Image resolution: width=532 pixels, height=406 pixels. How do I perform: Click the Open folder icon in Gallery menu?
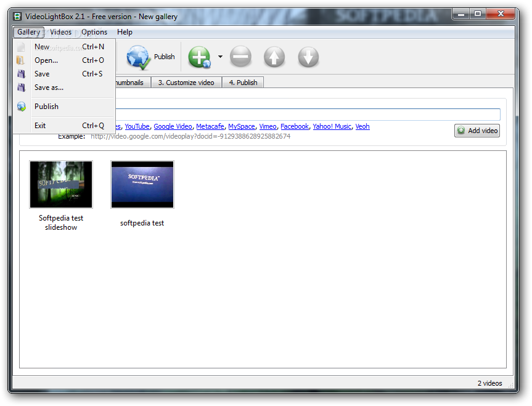21,60
